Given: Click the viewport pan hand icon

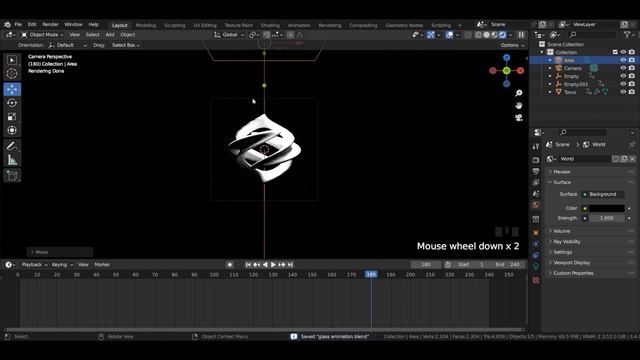Looking at the screenshot, I should point(519,105).
